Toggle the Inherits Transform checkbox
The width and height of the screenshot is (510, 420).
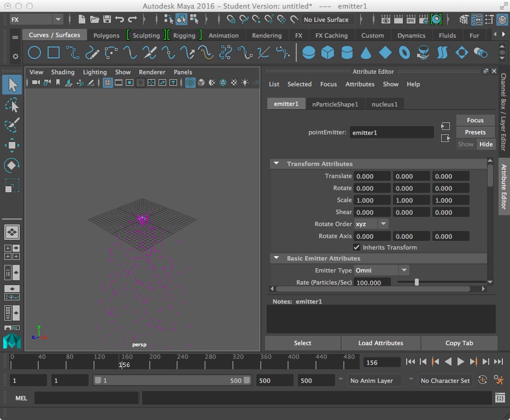(x=357, y=247)
